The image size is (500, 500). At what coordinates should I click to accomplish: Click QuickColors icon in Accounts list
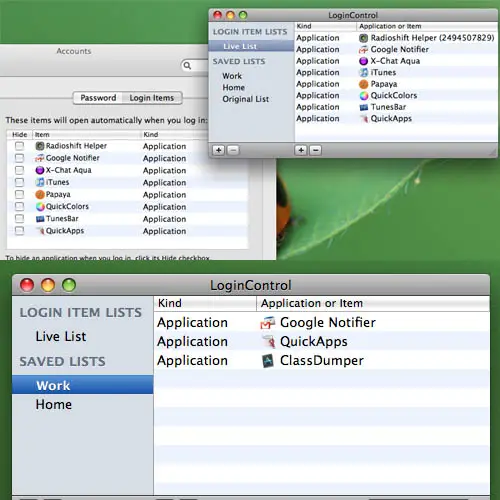point(40,207)
